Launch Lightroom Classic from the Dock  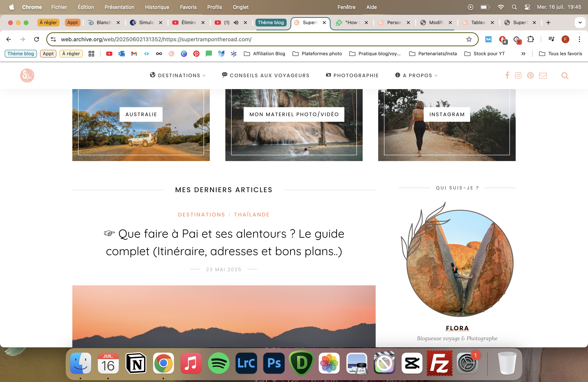pos(246,363)
